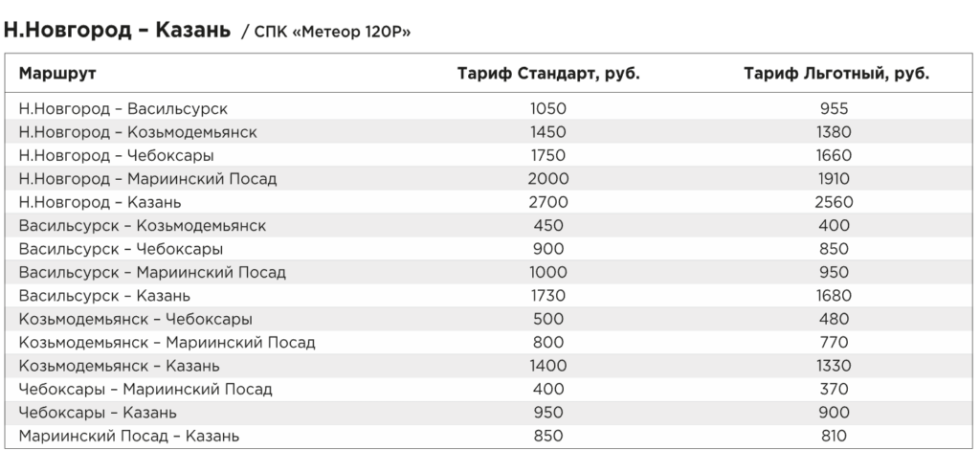Click the 1730 standard fare Васильсурск – Казань

(x=548, y=295)
